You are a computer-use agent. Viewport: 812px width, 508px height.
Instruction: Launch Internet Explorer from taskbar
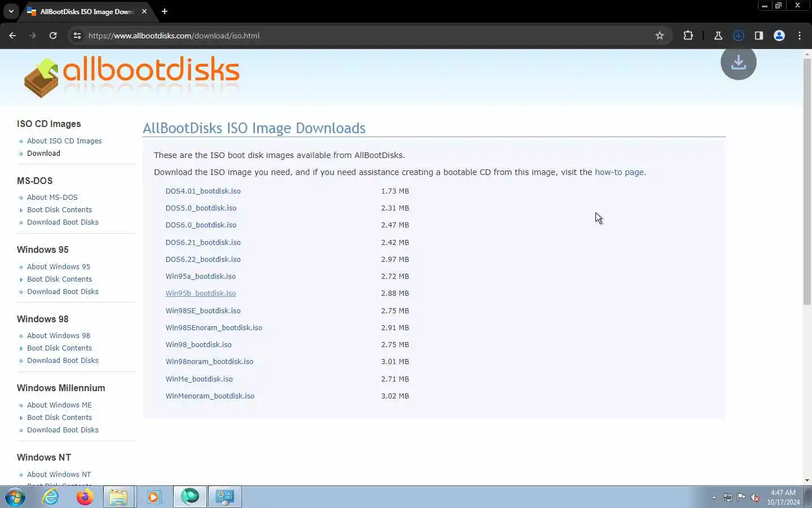pyautogui.click(x=51, y=497)
